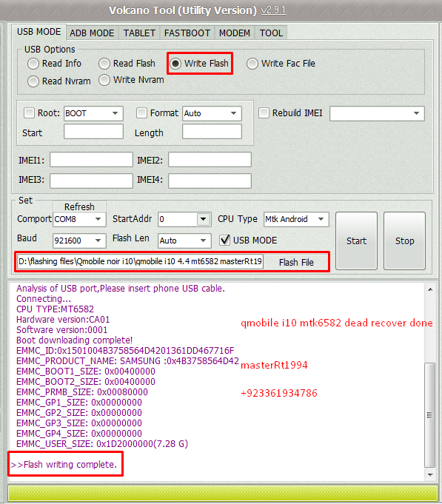Viewport: 442px width, 504px height.
Task: Open the StartAddr dropdown arrow
Action: coord(203,219)
